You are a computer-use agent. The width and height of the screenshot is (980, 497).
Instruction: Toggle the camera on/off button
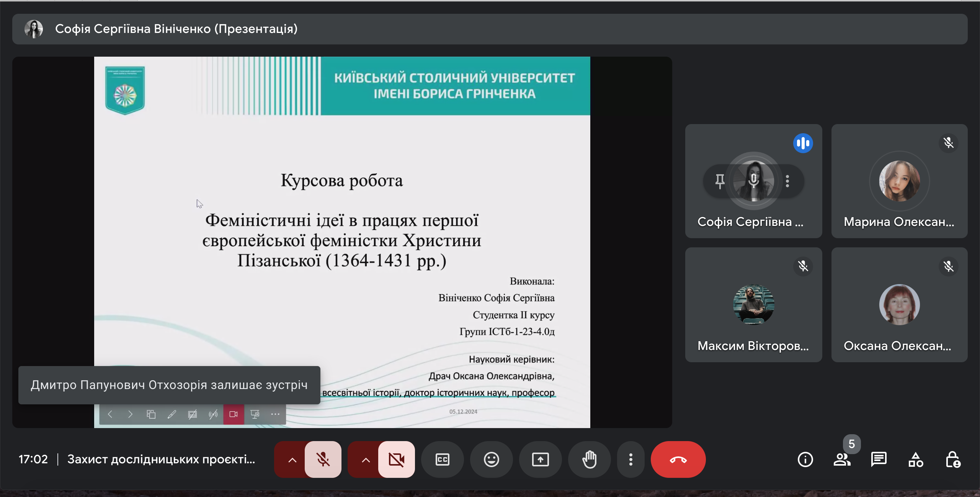396,459
